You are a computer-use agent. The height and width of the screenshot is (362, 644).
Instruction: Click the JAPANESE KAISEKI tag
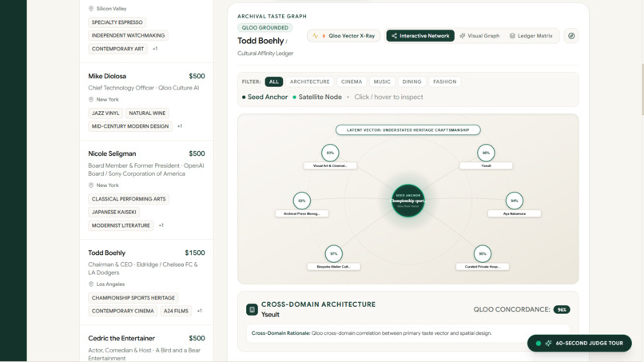[x=113, y=212]
